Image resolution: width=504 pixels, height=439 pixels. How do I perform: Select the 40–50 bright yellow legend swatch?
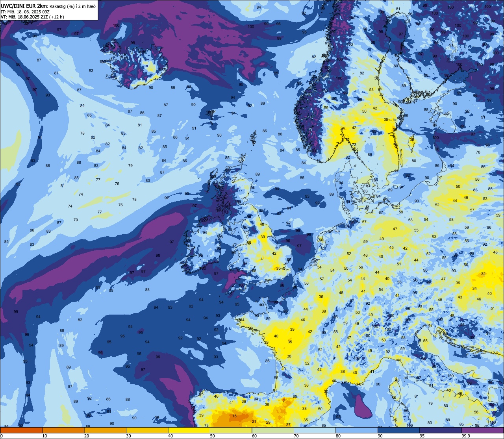189,430
